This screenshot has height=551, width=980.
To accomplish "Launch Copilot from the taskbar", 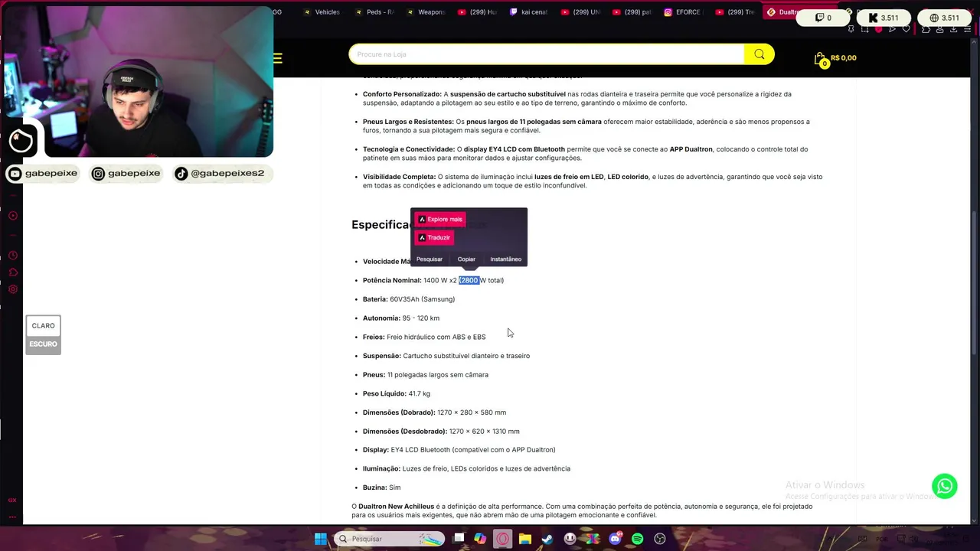I will point(480,539).
